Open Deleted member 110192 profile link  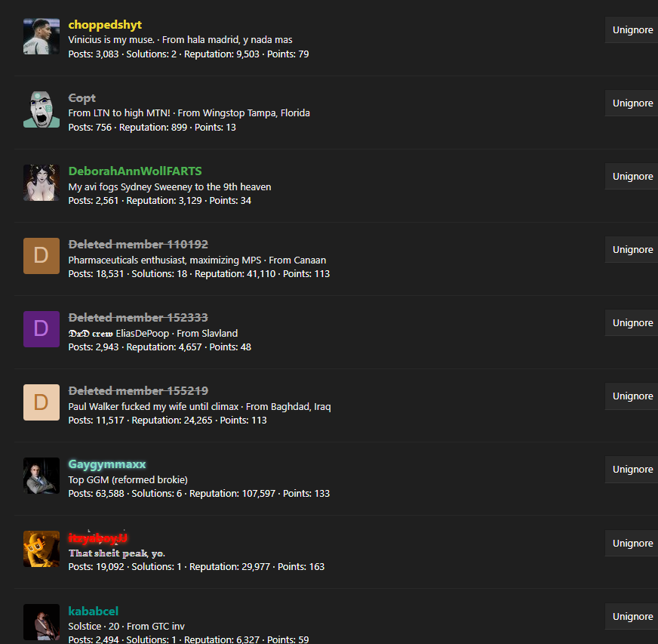[x=138, y=245]
